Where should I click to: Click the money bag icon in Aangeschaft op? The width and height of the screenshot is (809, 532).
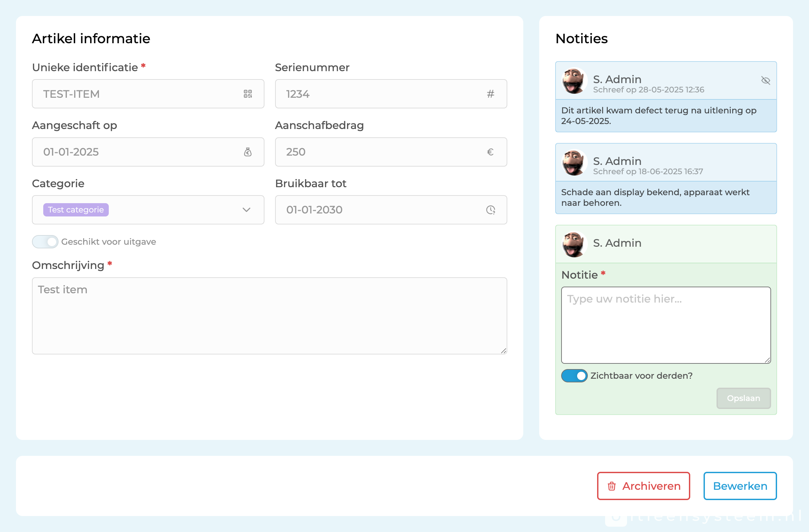[248, 152]
